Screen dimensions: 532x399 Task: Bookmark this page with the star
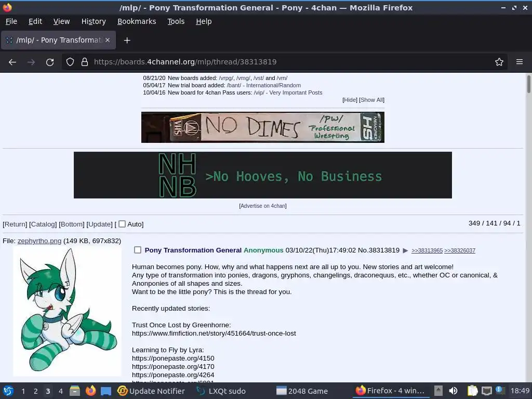point(499,62)
